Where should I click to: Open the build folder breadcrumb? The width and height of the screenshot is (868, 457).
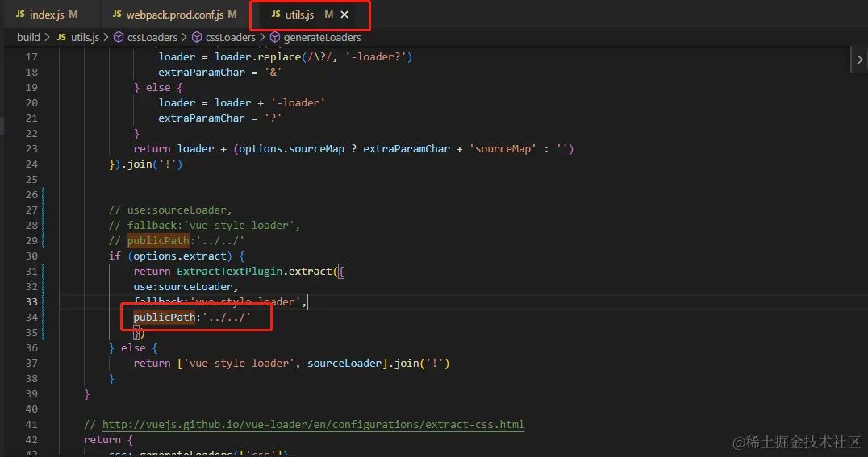pos(28,38)
